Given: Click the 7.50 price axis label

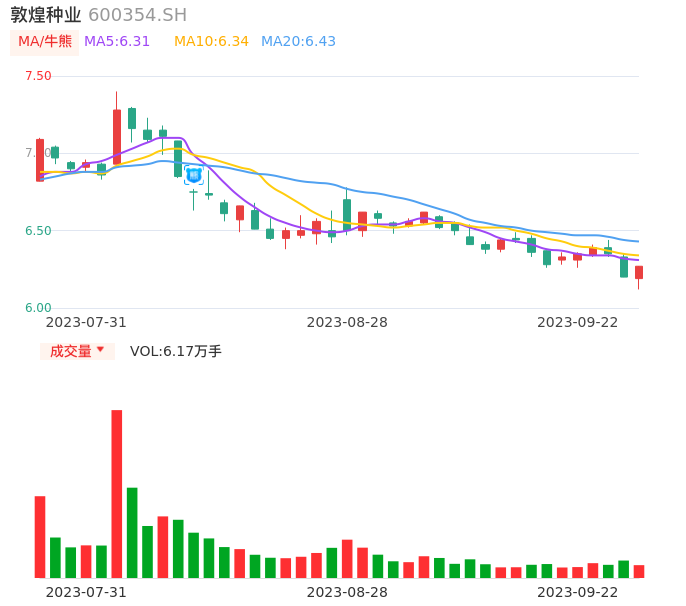Looking at the screenshot, I should [38, 76].
